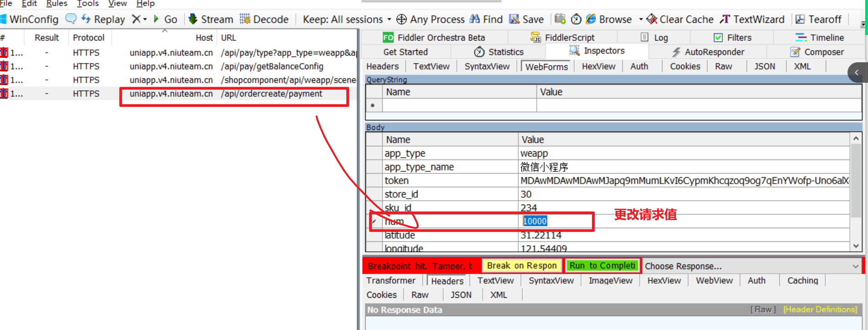Open the Remove sessions X dropdown
This screenshot has height=330, width=868.
(139, 19)
